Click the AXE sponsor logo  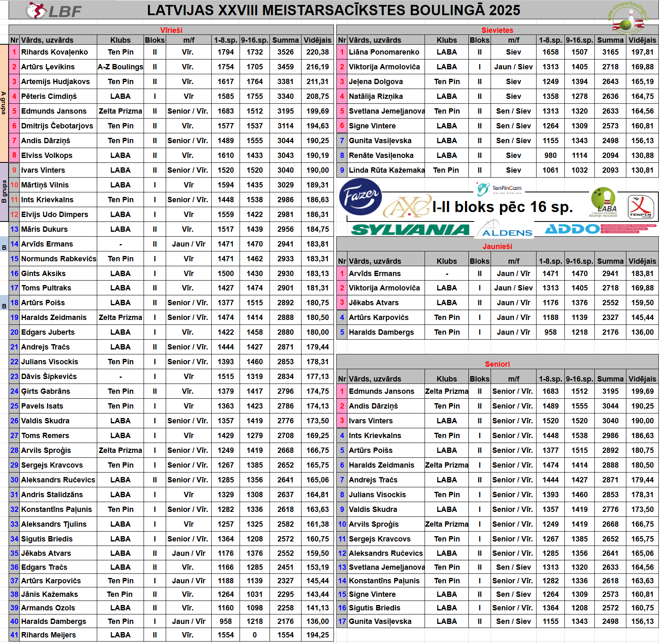407,207
